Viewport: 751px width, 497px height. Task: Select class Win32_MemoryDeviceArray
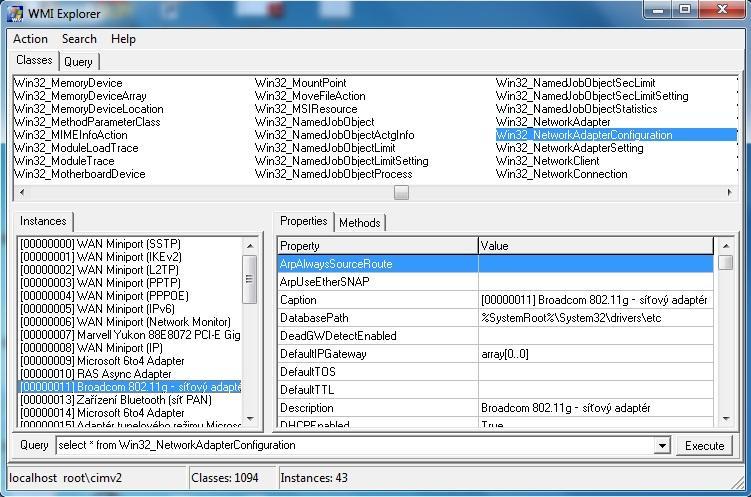[x=80, y=96]
